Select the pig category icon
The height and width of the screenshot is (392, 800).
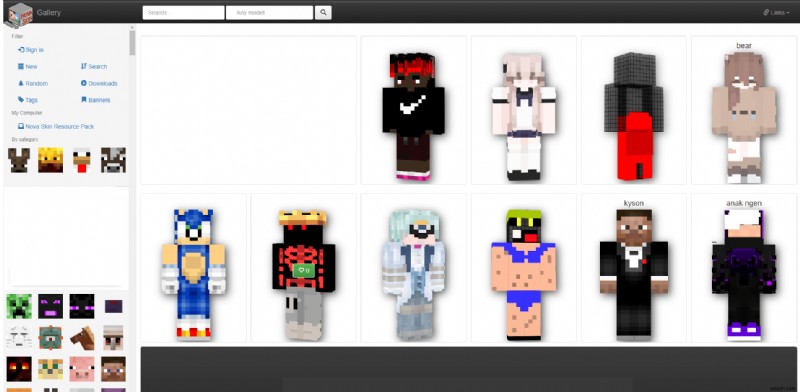(x=82, y=369)
